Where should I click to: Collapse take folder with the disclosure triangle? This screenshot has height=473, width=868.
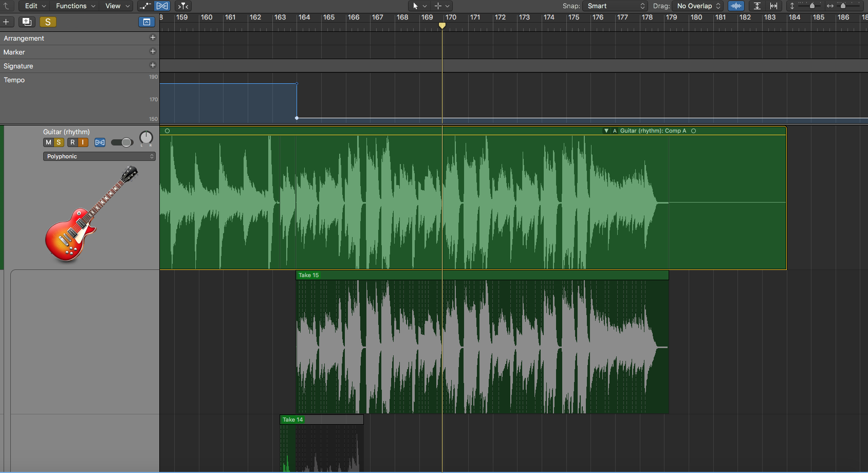coord(606,131)
